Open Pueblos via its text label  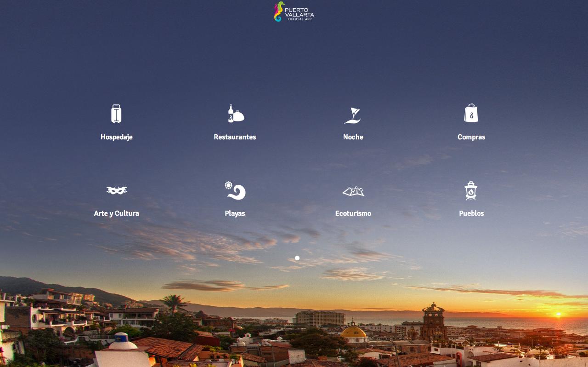[x=471, y=213]
